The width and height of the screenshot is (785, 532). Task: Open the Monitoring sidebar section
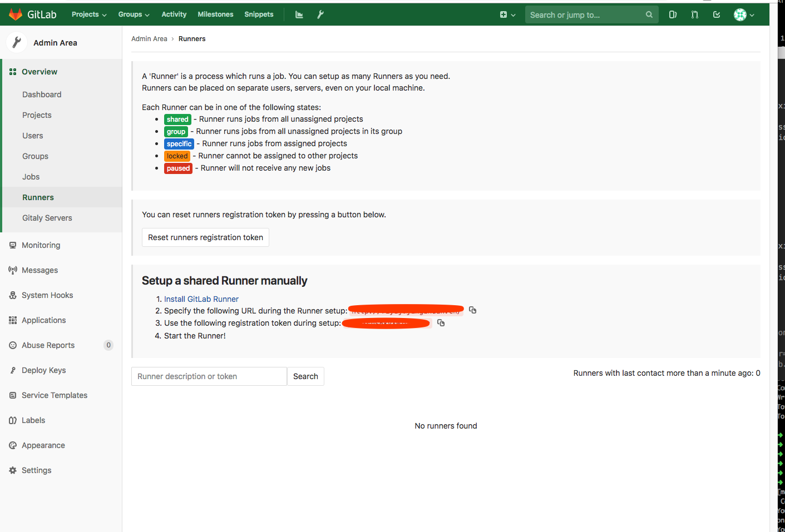(41, 245)
